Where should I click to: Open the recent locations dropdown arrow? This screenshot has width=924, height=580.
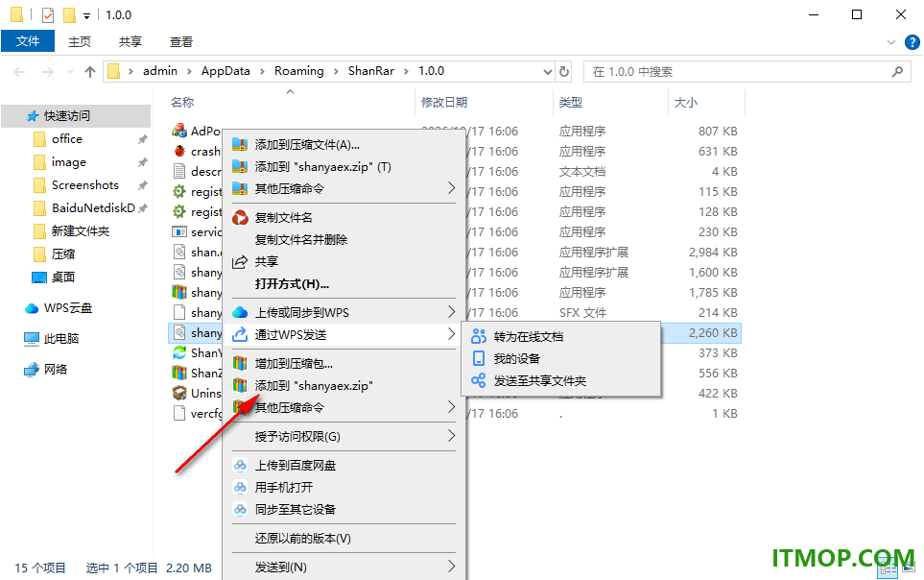[x=71, y=71]
